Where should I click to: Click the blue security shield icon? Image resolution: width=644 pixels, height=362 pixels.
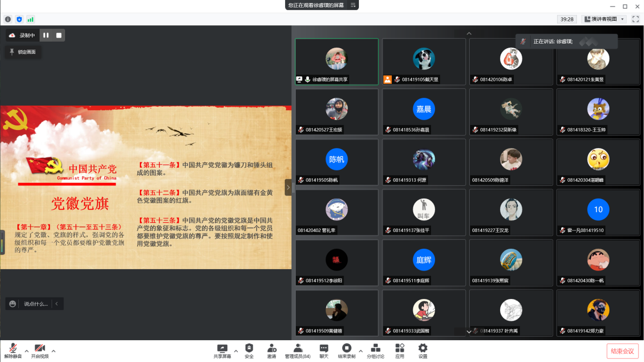pyautogui.click(x=19, y=19)
